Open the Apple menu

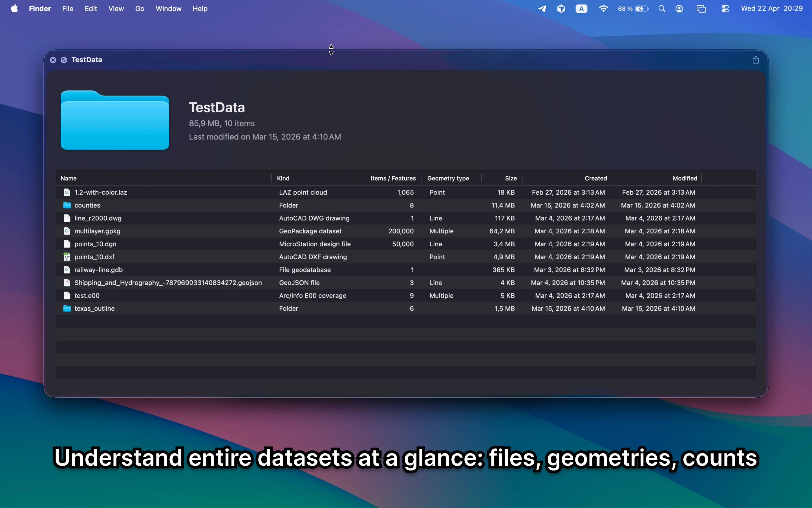pos(14,8)
